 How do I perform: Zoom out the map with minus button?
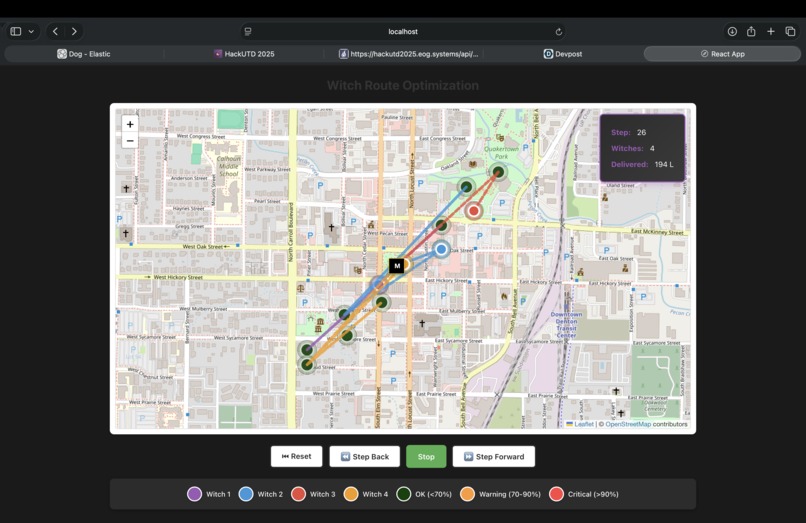pyautogui.click(x=130, y=140)
